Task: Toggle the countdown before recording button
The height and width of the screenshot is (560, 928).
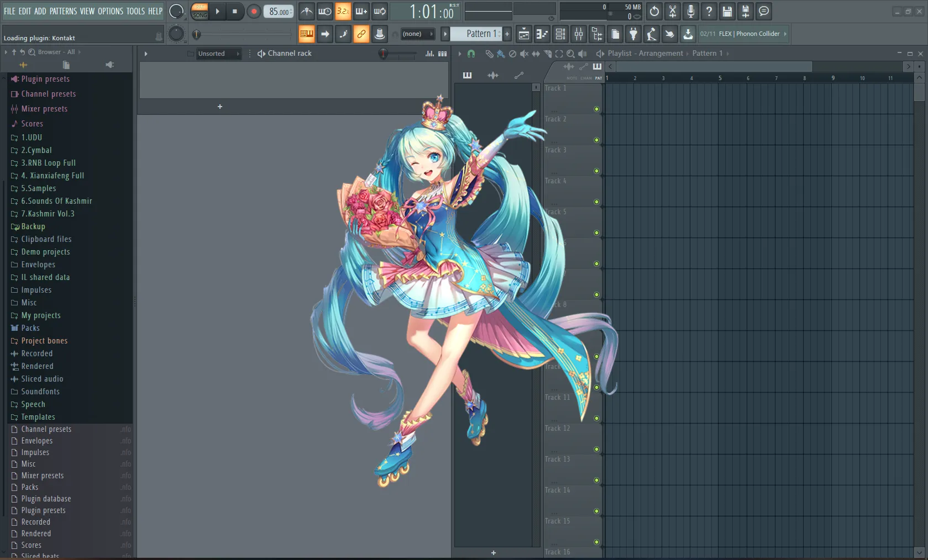Action: tap(343, 11)
